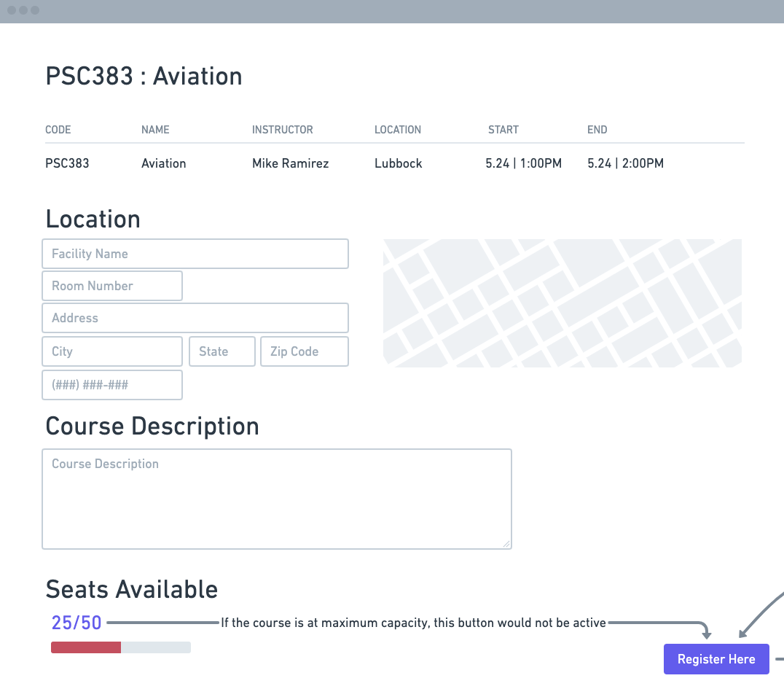
Task: Click the END column header
Action: coord(597,130)
